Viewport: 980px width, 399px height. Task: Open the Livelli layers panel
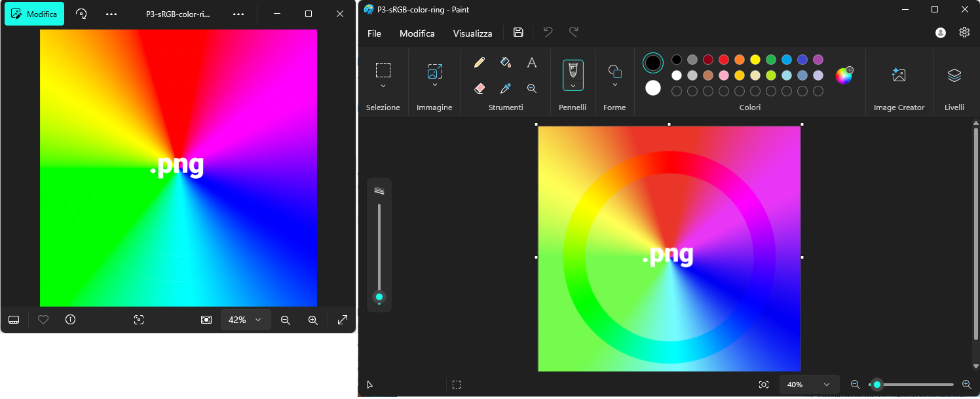[x=954, y=75]
